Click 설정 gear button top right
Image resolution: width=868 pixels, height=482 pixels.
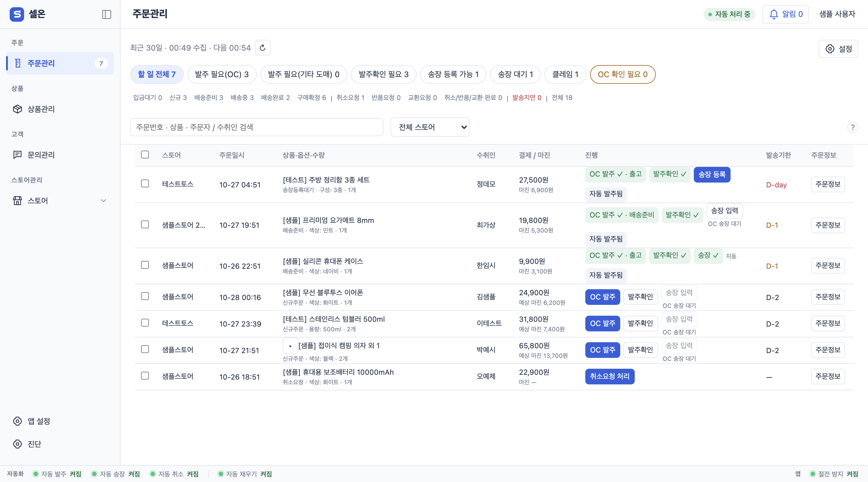point(838,49)
